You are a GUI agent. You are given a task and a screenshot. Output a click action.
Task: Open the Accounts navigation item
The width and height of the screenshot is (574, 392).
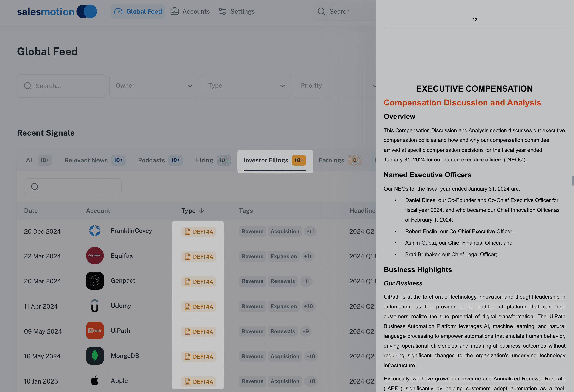click(x=190, y=11)
